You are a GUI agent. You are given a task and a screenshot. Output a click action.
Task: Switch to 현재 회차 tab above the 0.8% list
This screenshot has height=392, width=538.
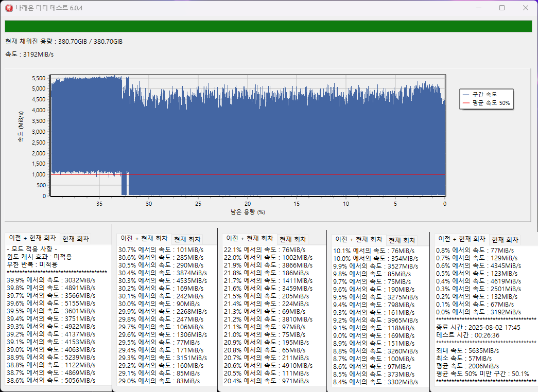pyautogui.click(x=505, y=239)
